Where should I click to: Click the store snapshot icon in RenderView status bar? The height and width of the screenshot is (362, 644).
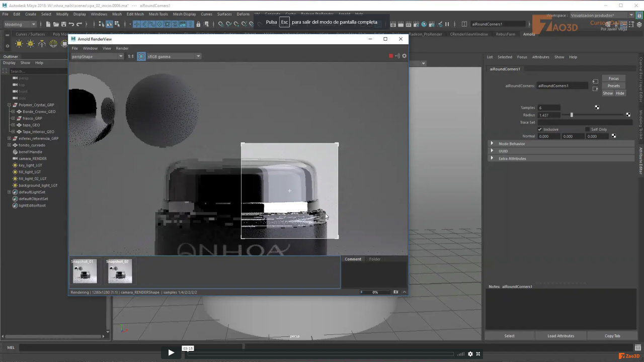tap(395, 292)
